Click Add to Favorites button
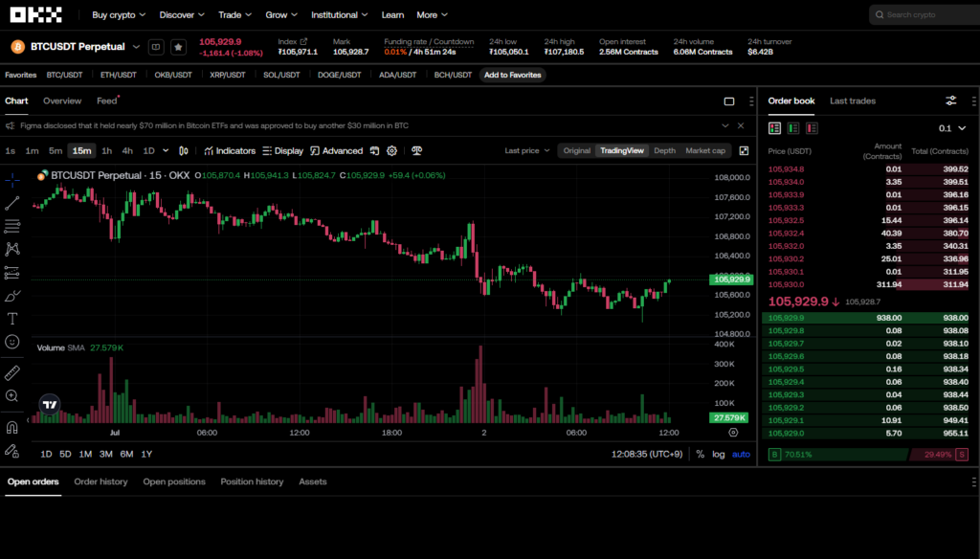This screenshot has height=559, width=980. (x=513, y=75)
